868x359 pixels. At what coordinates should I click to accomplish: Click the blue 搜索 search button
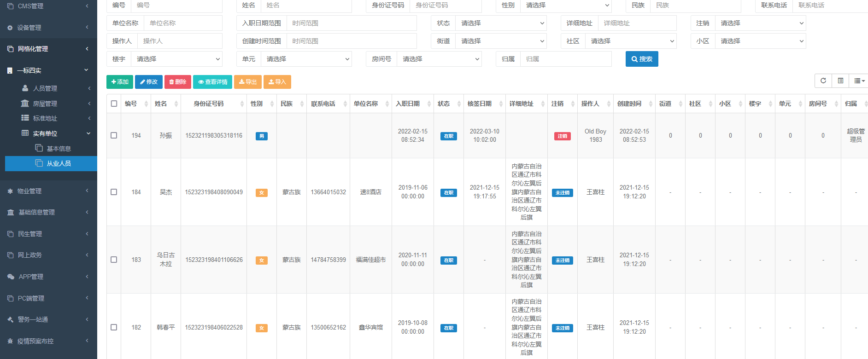641,59
